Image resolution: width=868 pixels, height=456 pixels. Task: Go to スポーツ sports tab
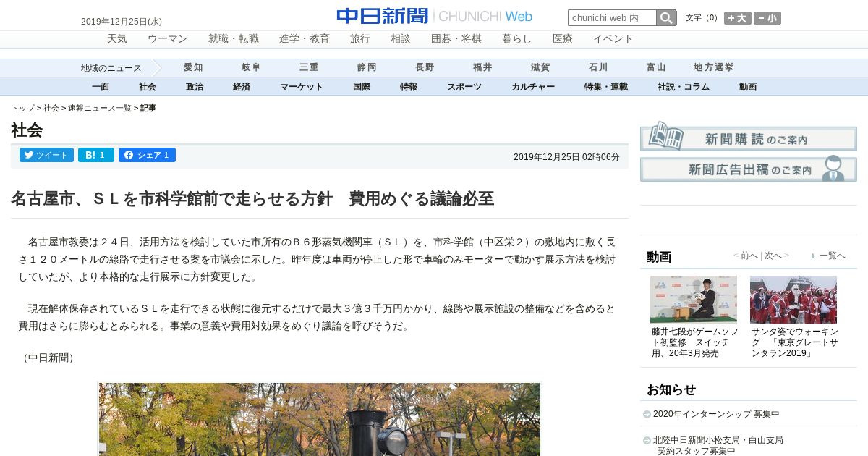click(x=464, y=87)
